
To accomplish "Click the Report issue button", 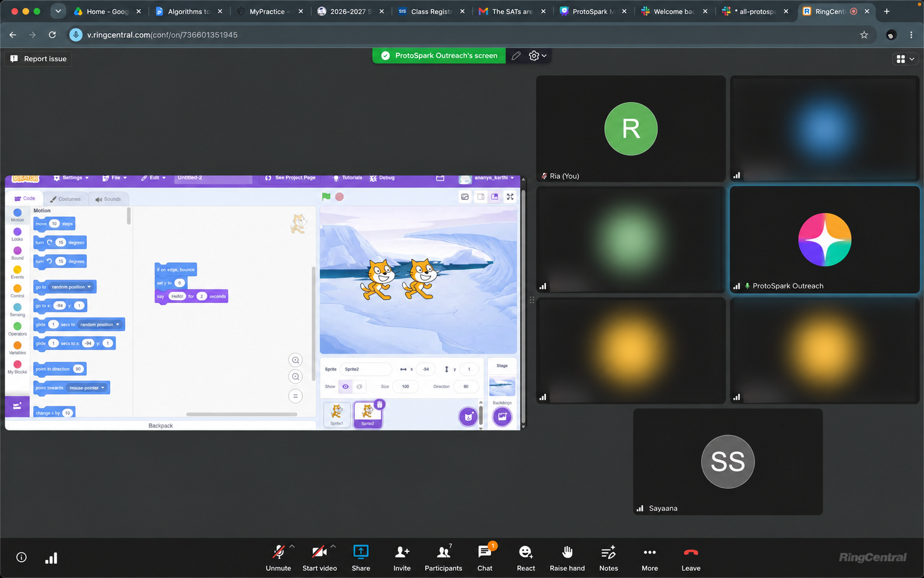I will point(38,59).
